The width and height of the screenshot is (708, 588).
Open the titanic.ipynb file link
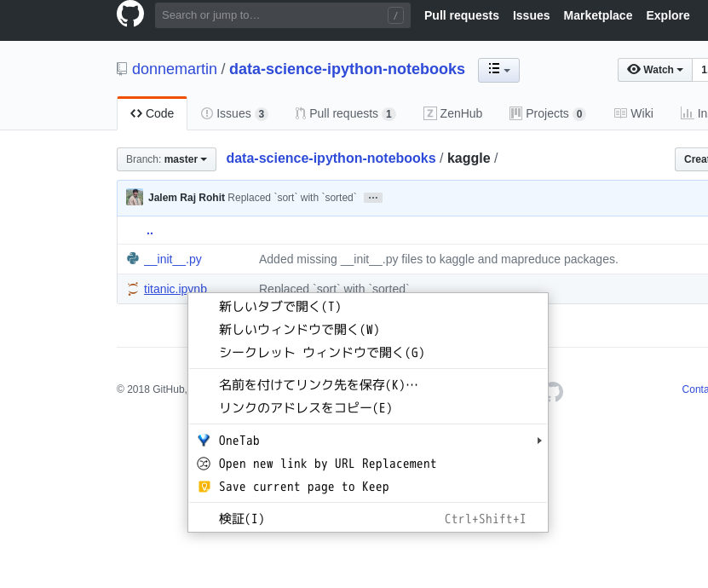coord(176,289)
